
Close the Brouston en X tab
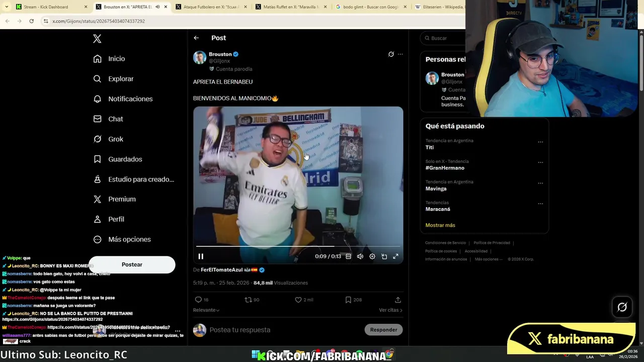pyautogui.click(x=166, y=7)
